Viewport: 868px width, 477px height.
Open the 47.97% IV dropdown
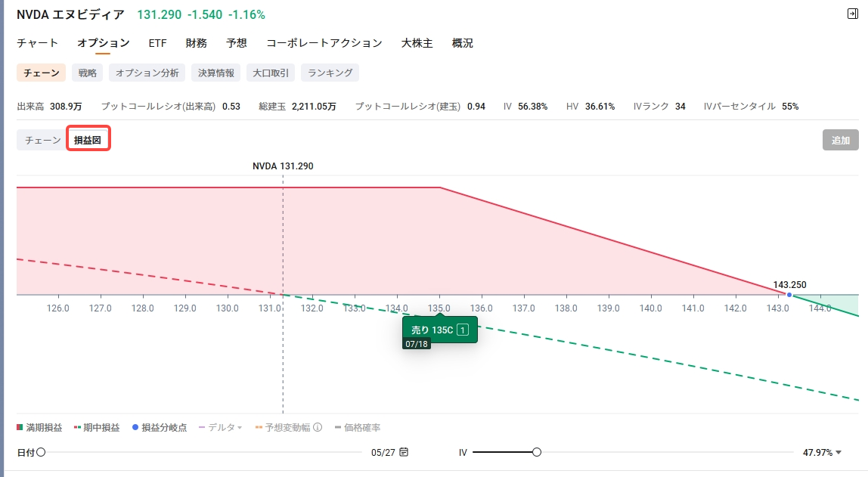click(x=822, y=453)
